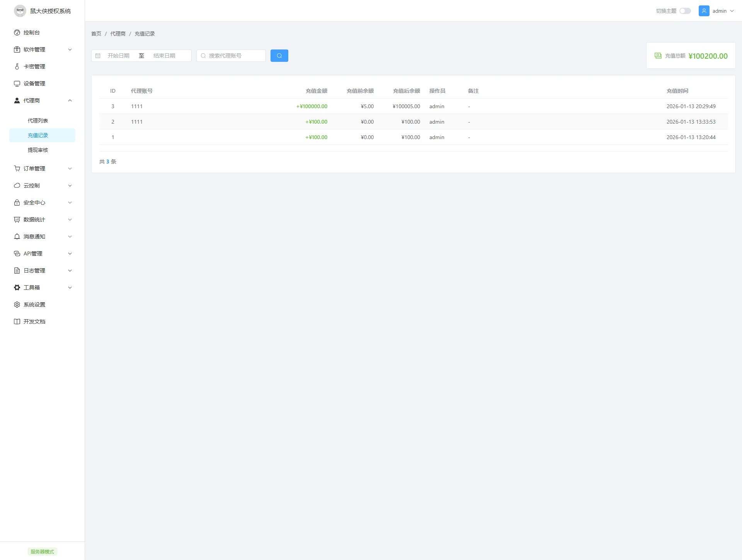Click the 设备管理 monitor icon
Viewport: 742px width, 560px height.
pos(17,83)
